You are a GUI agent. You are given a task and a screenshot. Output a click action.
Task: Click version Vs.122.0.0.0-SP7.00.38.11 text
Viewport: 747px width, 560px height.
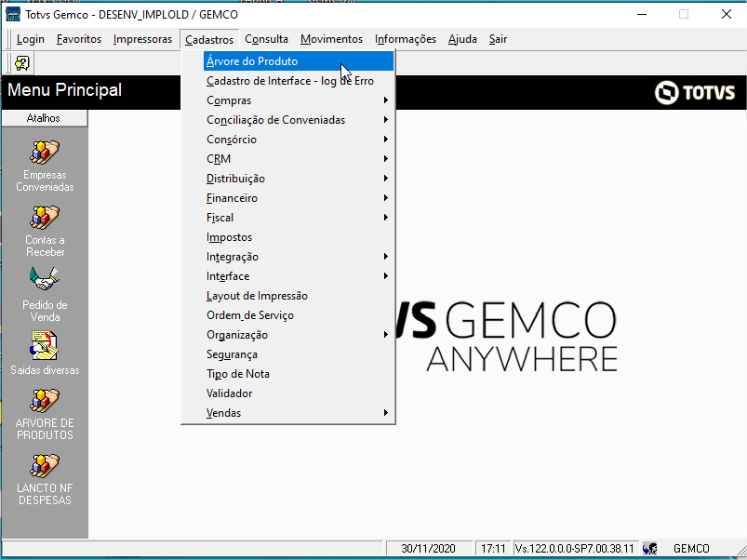pyautogui.click(x=575, y=549)
